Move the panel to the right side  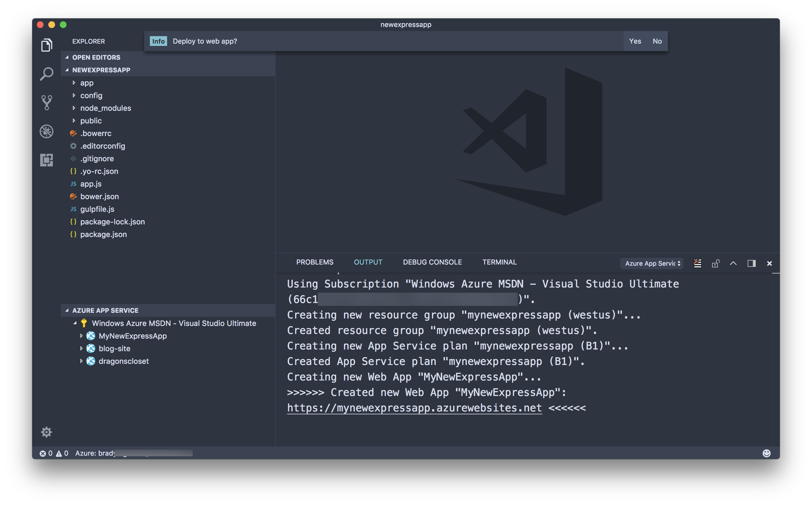[x=751, y=263]
